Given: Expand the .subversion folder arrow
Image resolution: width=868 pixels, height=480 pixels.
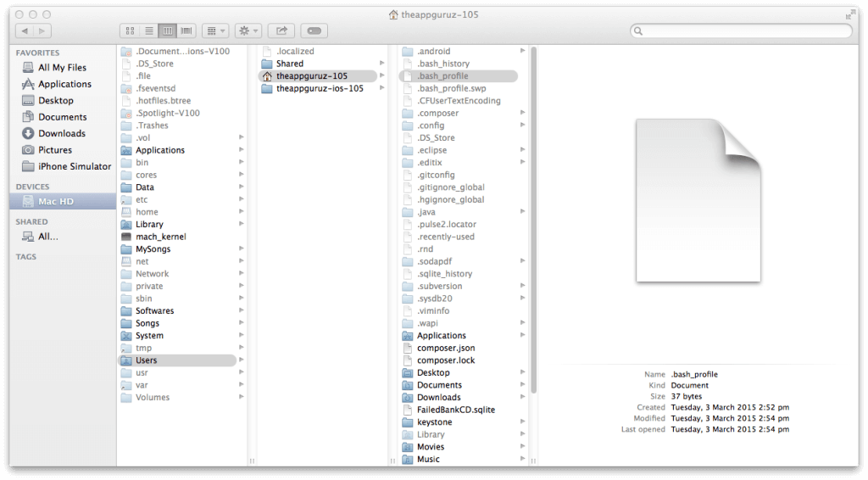Looking at the screenshot, I should point(522,287).
